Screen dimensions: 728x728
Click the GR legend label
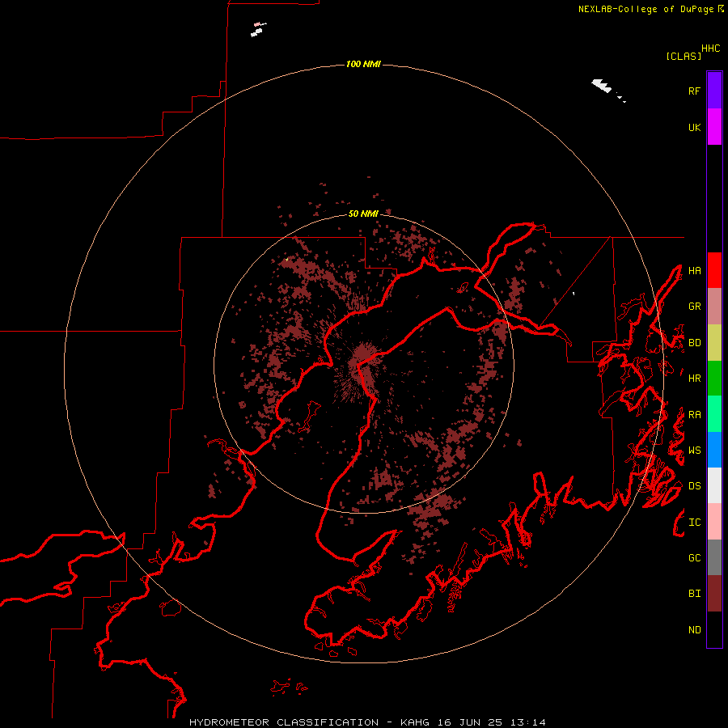click(x=694, y=307)
